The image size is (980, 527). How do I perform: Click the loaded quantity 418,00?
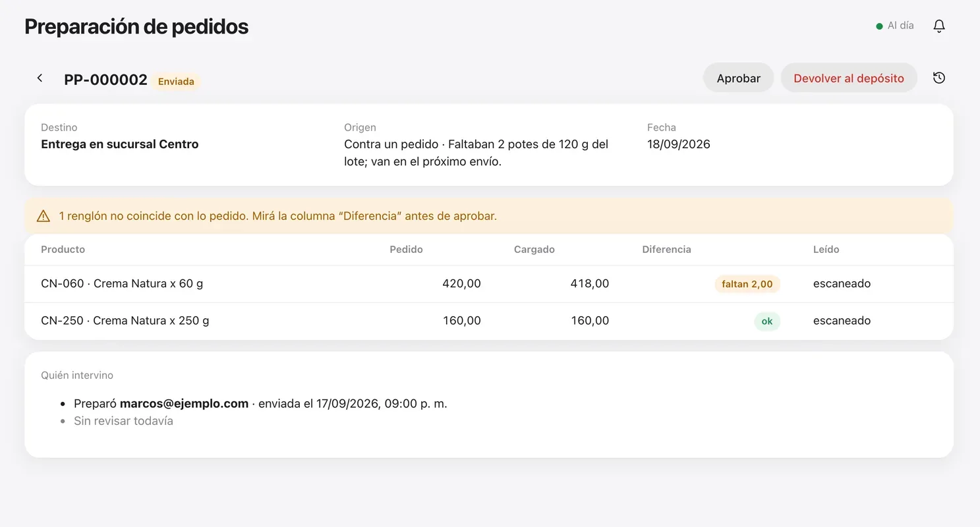[x=590, y=284]
